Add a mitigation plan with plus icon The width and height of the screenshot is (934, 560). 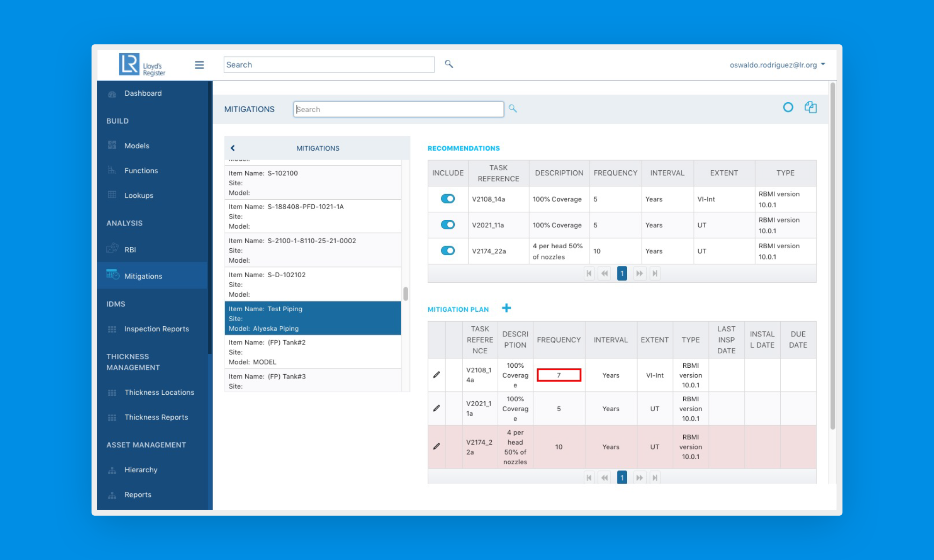point(506,308)
